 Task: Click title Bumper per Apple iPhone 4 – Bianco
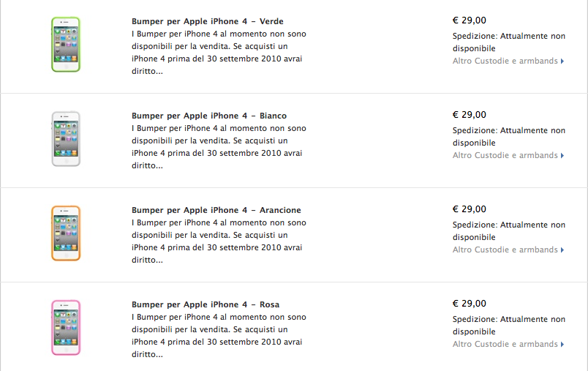pyautogui.click(x=209, y=116)
